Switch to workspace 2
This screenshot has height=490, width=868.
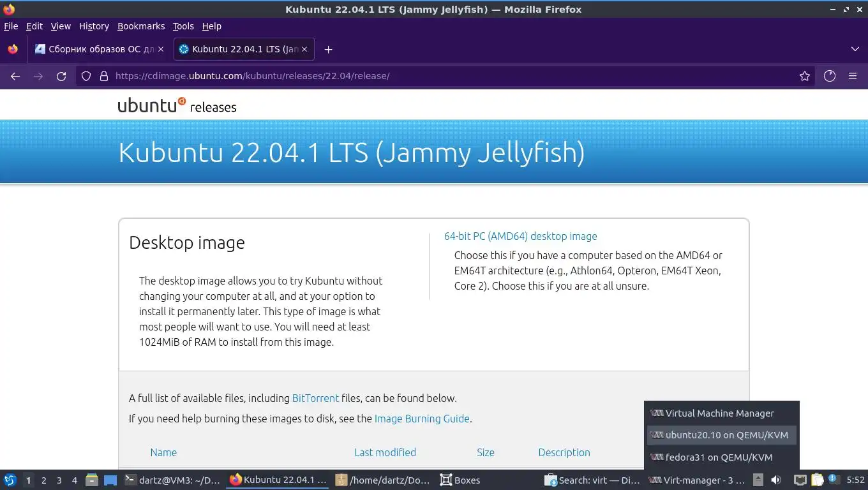pos(43,480)
